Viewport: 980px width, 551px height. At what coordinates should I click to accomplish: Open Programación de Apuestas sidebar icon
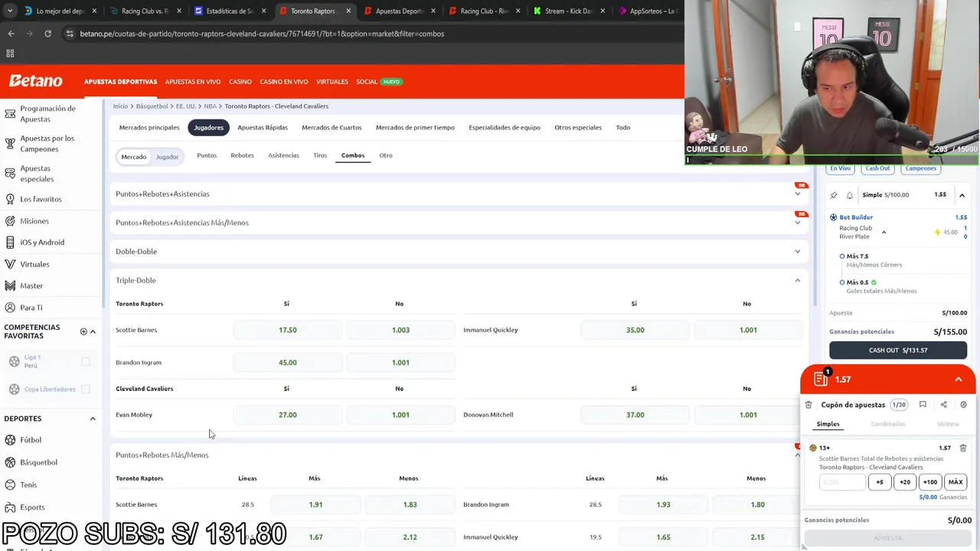tap(10, 114)
